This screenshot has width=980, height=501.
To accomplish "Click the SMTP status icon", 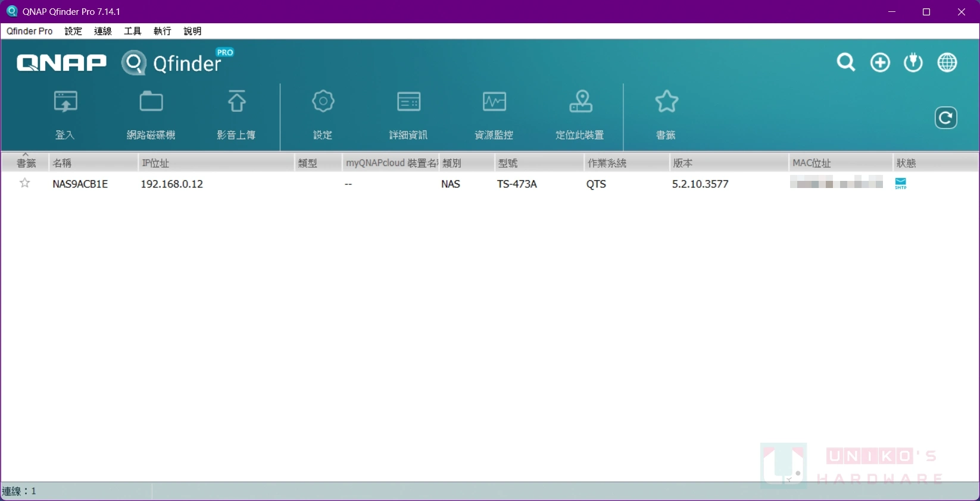I will [901, 184].
